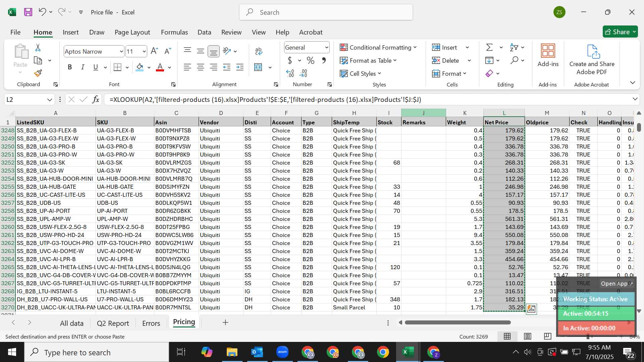Open the Q2 Report sheet tab

[x=113, y=323]
